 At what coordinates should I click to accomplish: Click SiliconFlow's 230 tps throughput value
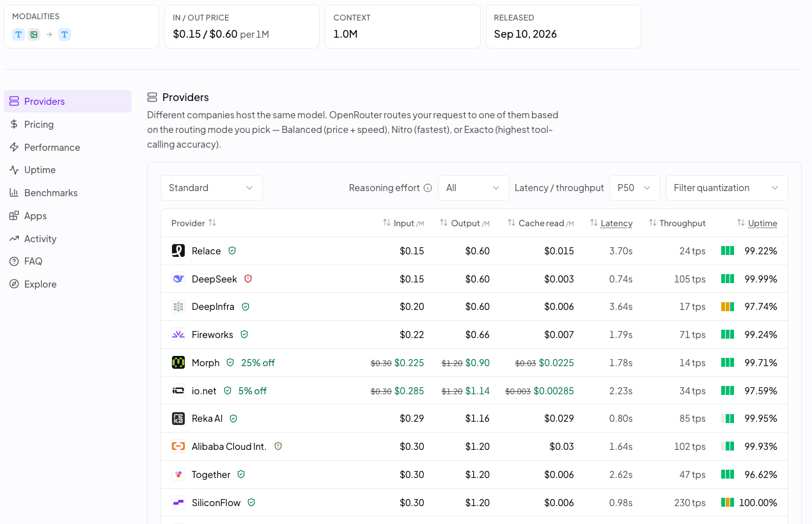pos(690,503)
